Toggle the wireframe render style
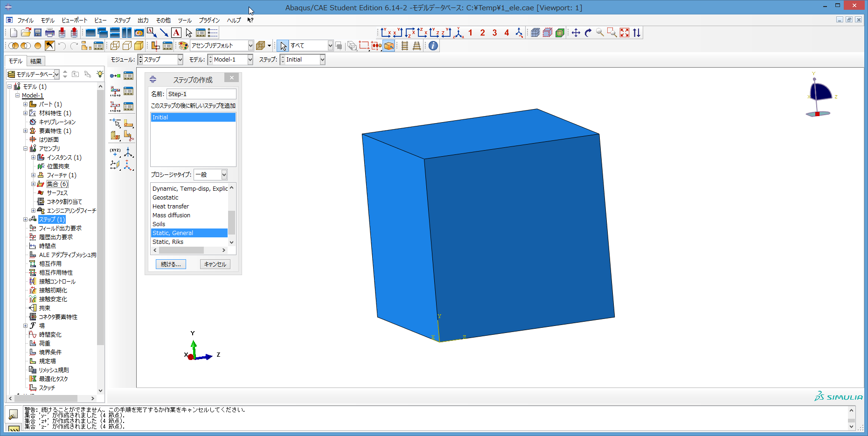The width and height of the screenshot is (868, 436). [x=115, y=46]
